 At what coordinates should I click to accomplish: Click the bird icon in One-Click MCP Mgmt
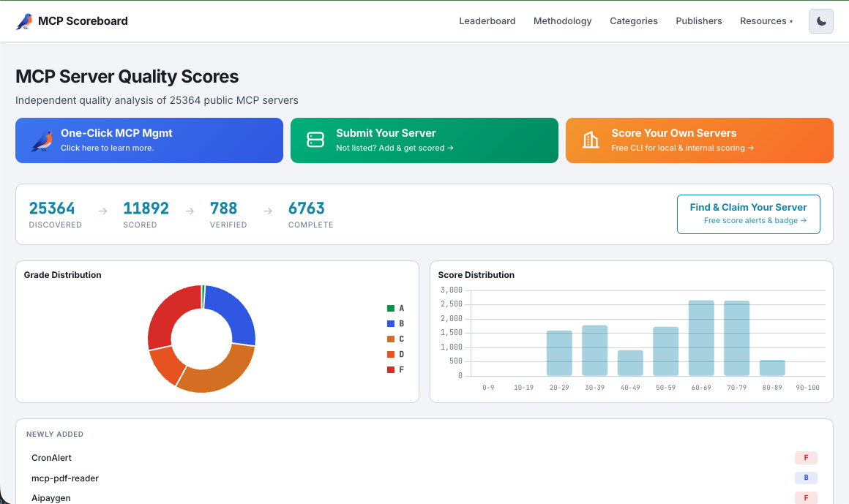tap(42, 140)
